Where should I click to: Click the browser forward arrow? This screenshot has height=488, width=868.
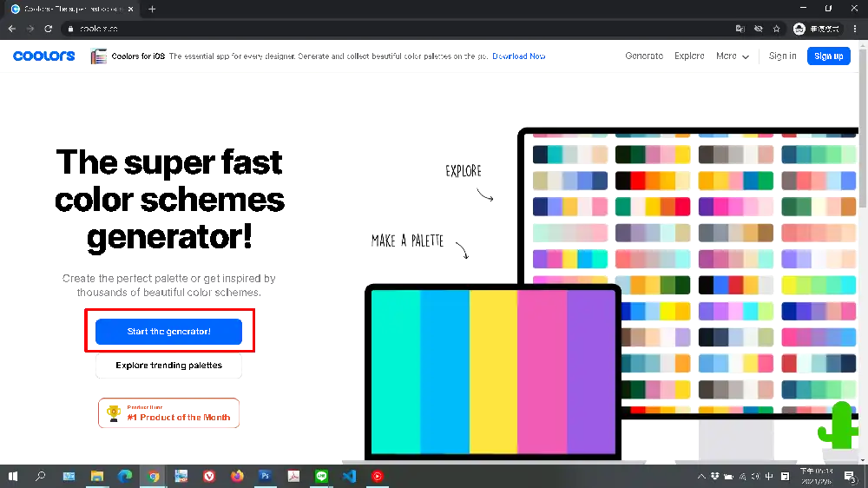(30, 29)
